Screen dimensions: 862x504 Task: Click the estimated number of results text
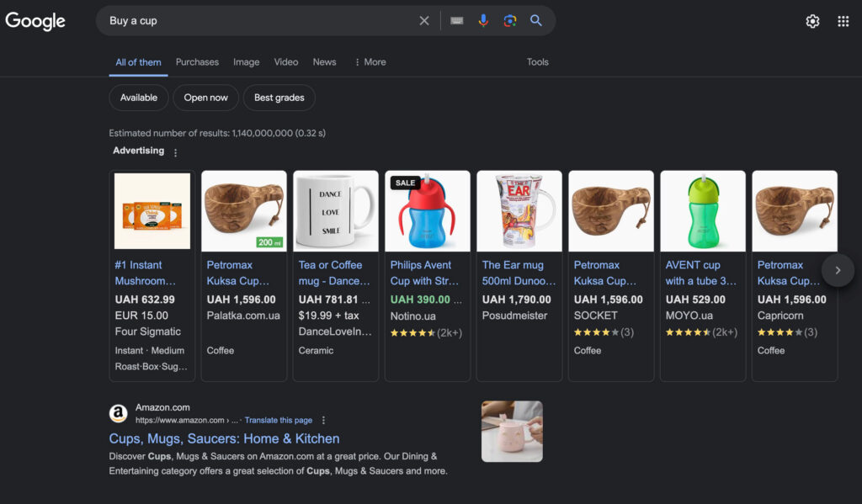pyautogui.click(x=217, y=133)
